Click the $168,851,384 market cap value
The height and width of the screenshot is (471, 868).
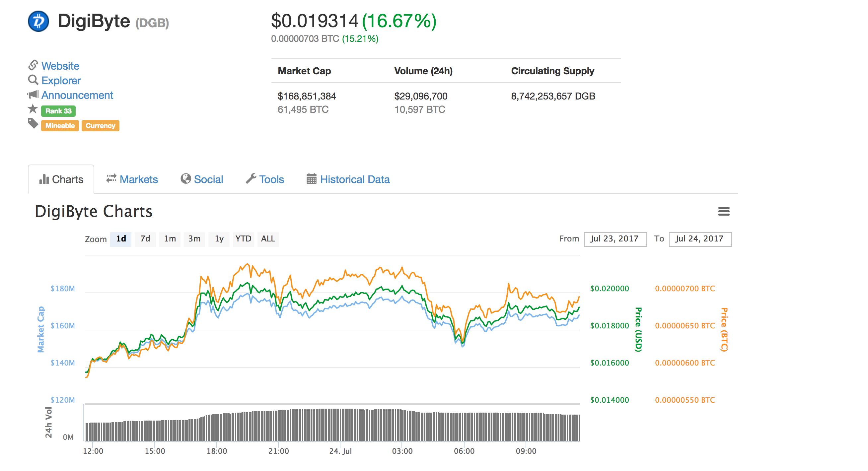[307, 97]
